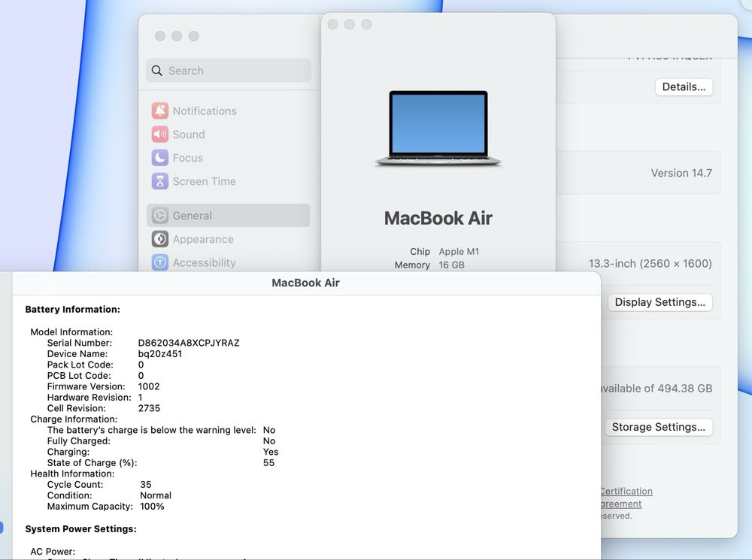The image size is (752, 560).
Task: Click the Condition value Normal
Action: pos(156,495)
